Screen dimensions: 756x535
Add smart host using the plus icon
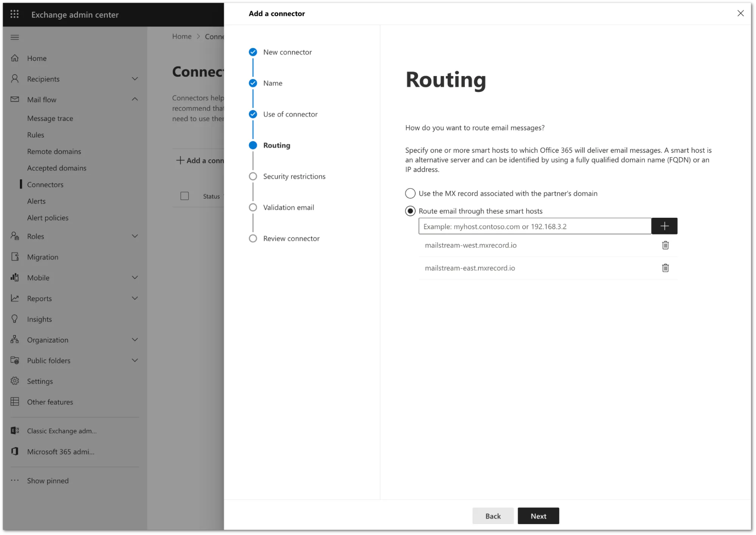point(664,226)
